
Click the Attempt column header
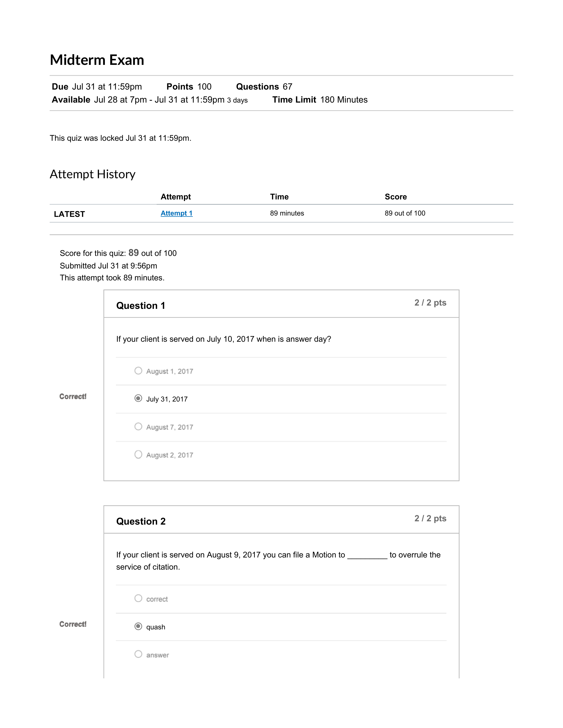pos(176,197)
